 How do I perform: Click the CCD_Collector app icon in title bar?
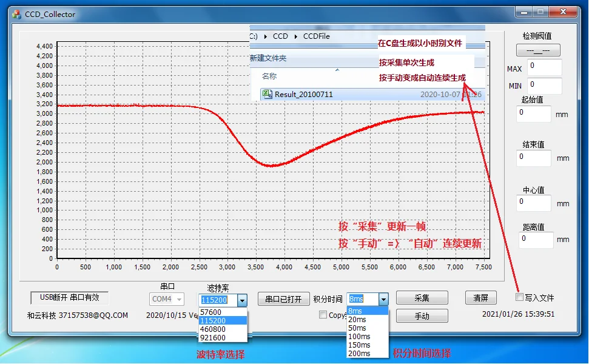click(16, 15)
